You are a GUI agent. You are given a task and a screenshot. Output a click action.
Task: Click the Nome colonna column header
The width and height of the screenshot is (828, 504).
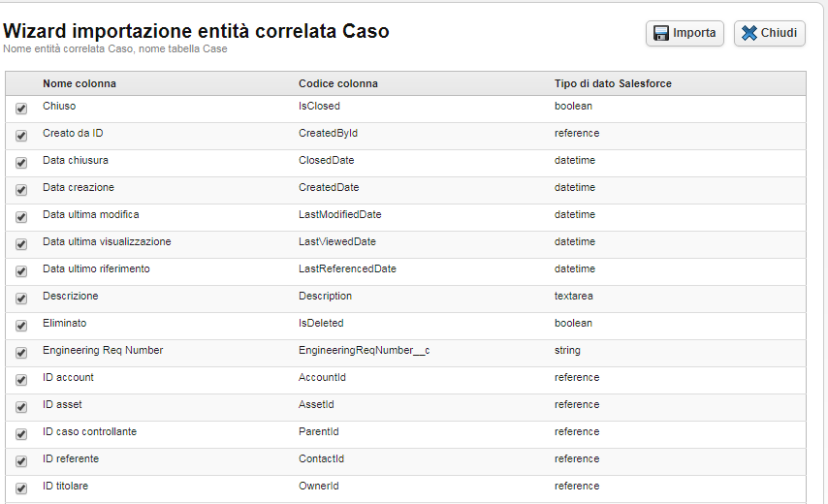[x=80, y=83]
